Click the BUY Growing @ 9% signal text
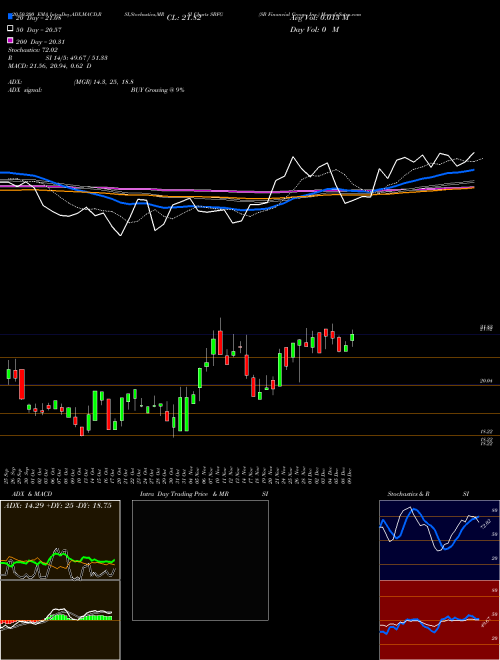 [x=157, y=90]
